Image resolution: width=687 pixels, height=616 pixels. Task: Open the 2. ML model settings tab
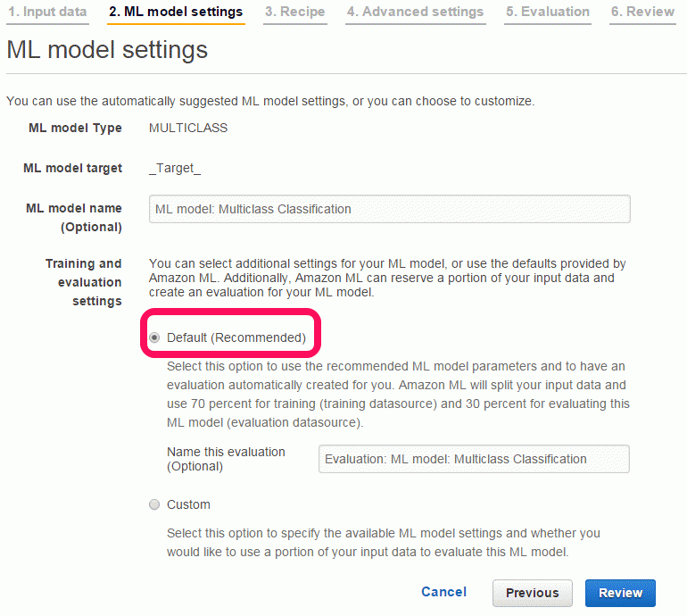[176, 12]
